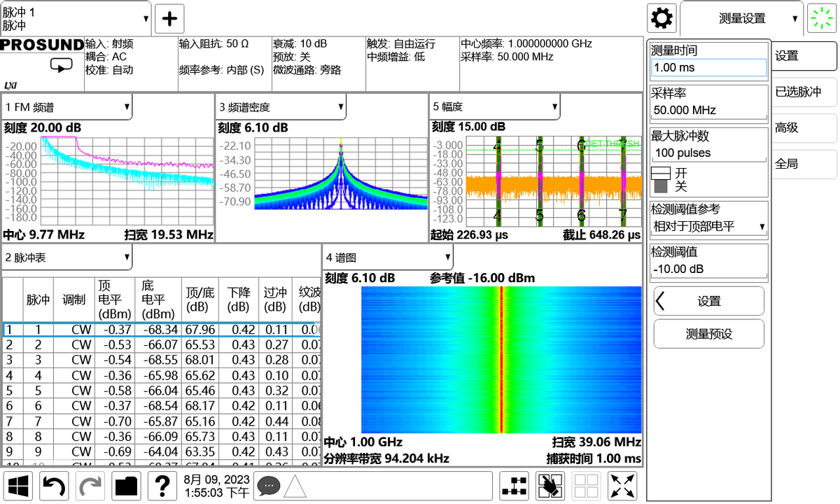Click the undo arrow icon
The width and height of the screenshot is (840, 504).
(55, 485)
